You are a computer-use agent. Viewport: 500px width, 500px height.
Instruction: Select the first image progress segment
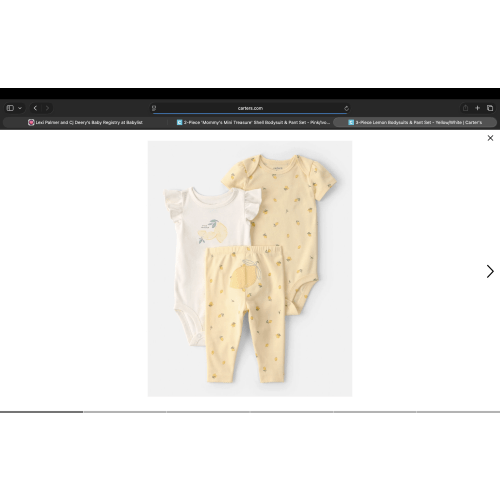[x=41, y=412]
